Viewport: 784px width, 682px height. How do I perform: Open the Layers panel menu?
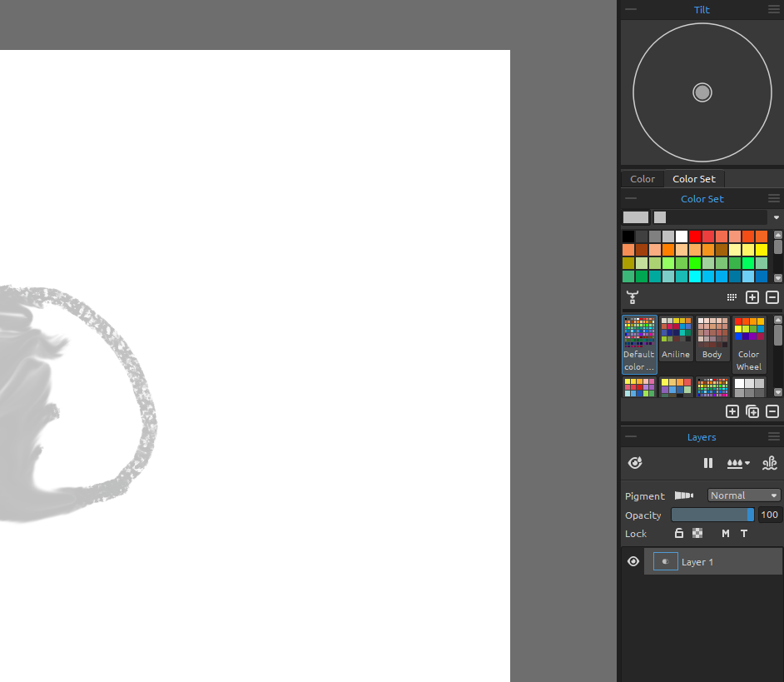(x=773, y=437)
